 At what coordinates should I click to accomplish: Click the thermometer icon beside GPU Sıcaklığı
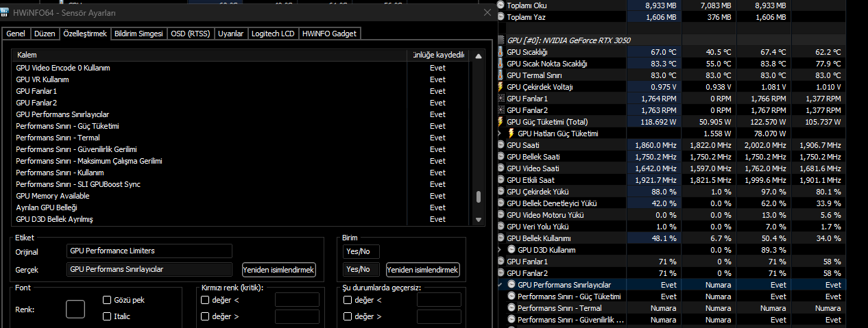501,52
